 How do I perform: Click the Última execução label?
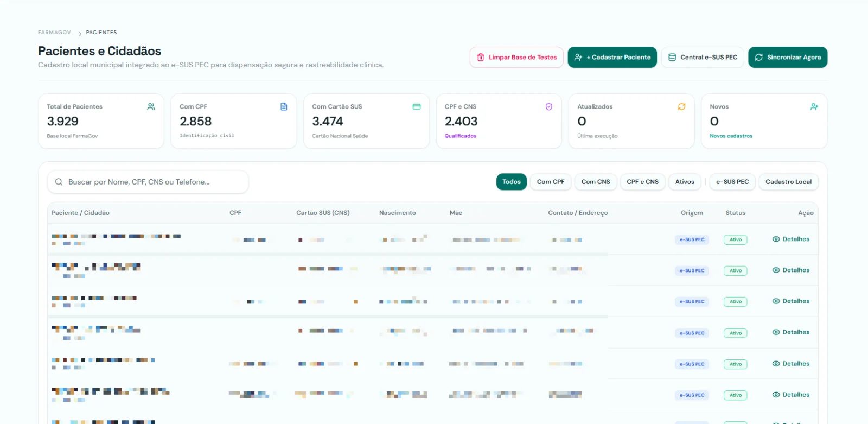pyautogui.click(x=597, y=136)
